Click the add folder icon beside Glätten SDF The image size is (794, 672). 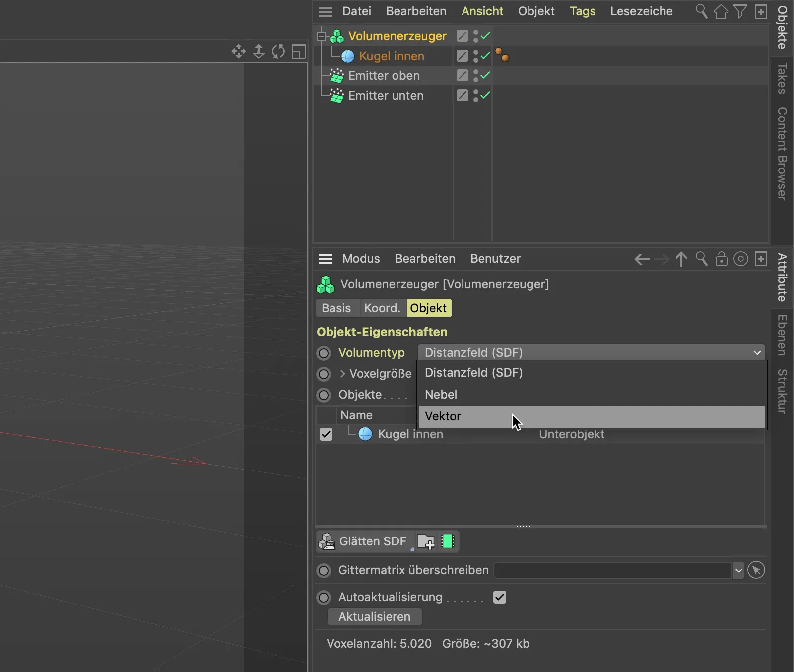pyautogui.click(x=426, y=541)
